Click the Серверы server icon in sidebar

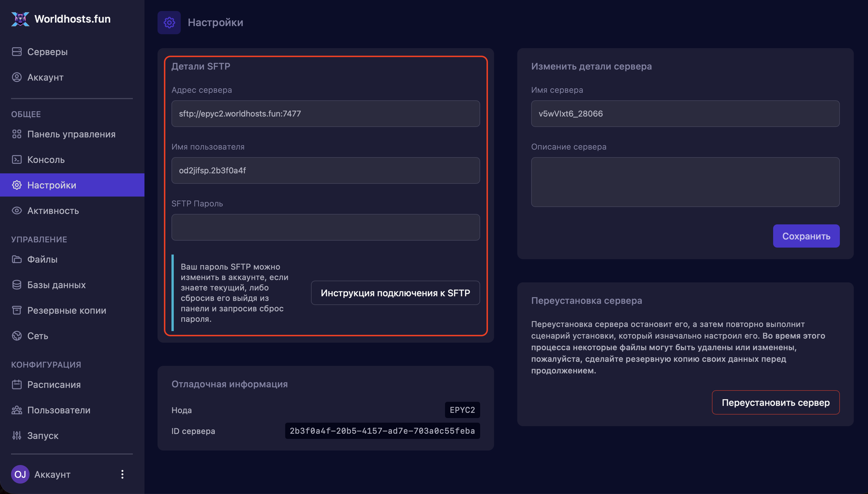pyautogui.click(x=17, y=52)
